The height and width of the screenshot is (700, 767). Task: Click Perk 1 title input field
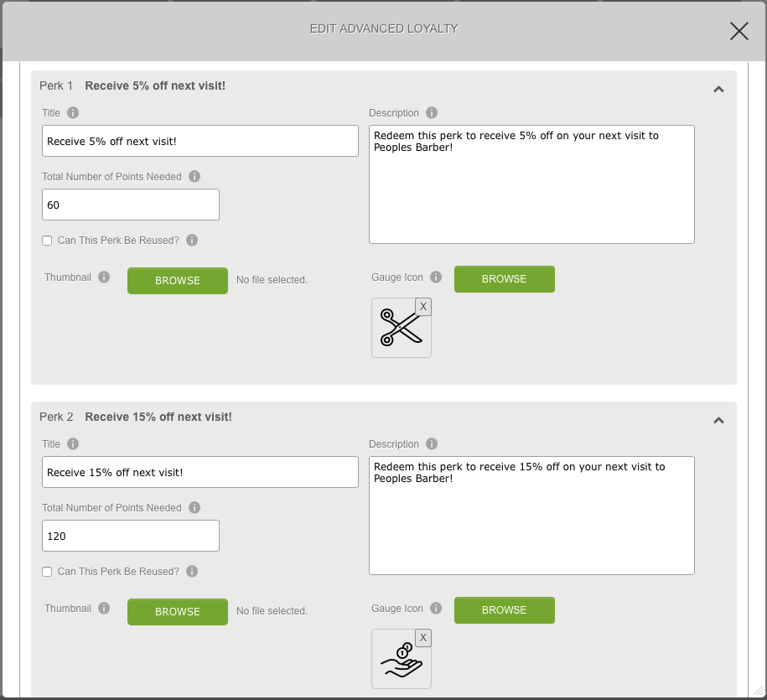pos(200,141)
